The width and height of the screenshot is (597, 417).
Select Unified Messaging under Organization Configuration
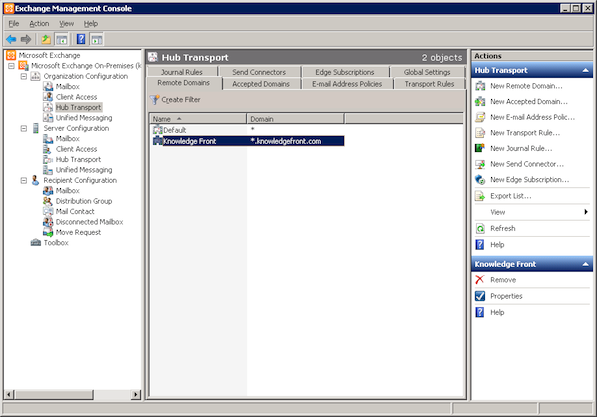click(84, 118)
